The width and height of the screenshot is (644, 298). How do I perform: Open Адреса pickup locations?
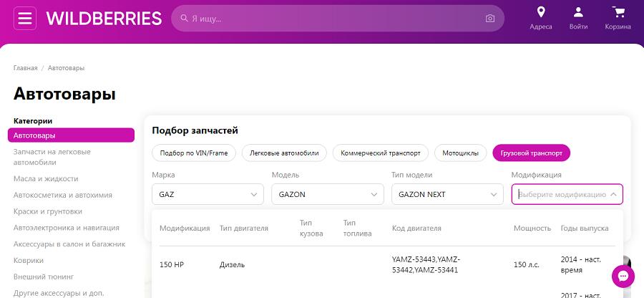coord(541,19)
